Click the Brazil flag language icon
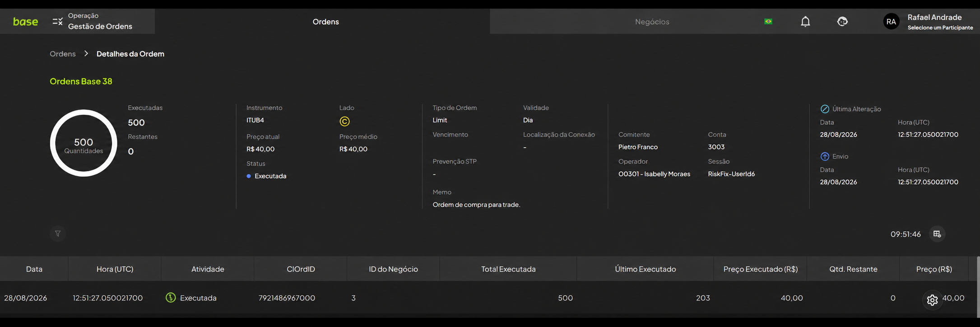 (x=768, y=21)
